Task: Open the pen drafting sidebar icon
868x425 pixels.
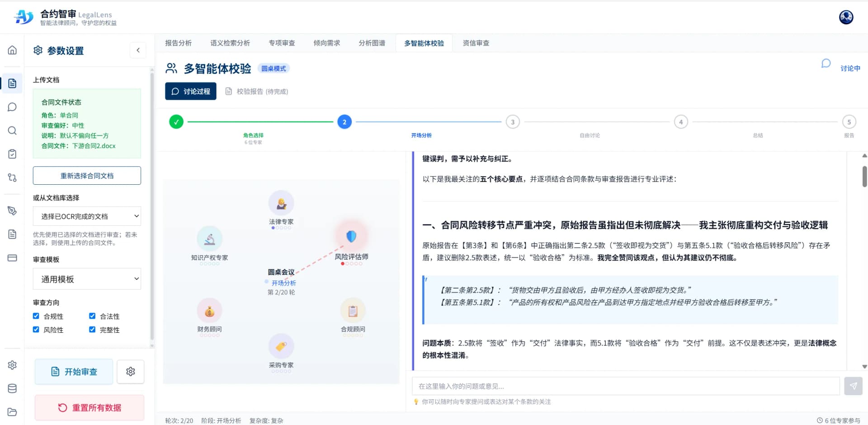Action: click(x=12, y=211)
